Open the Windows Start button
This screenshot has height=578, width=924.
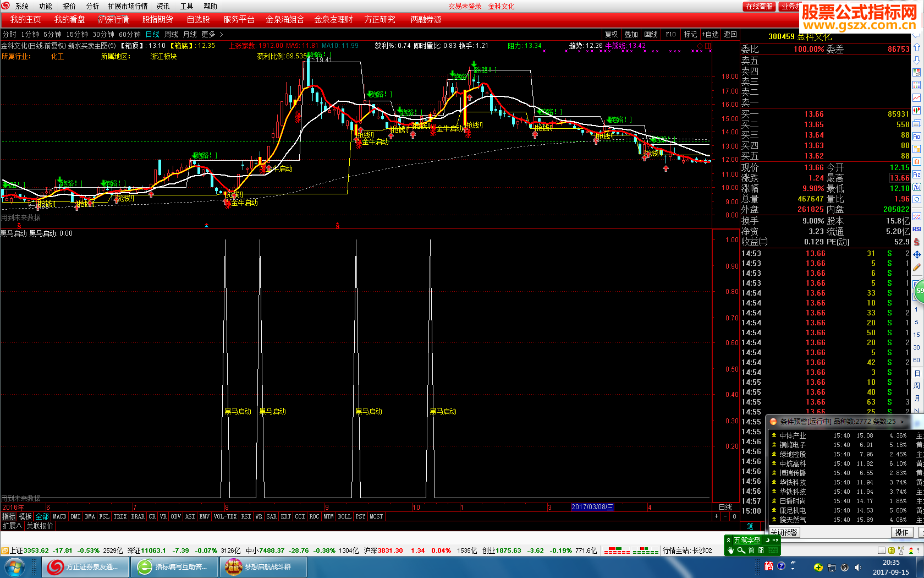(15, 567)
